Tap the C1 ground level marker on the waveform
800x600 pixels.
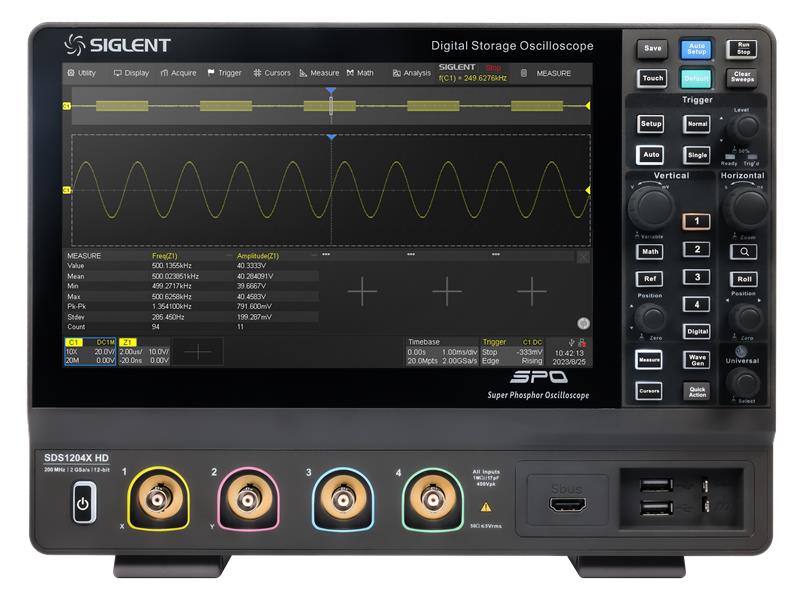(66, 190)
